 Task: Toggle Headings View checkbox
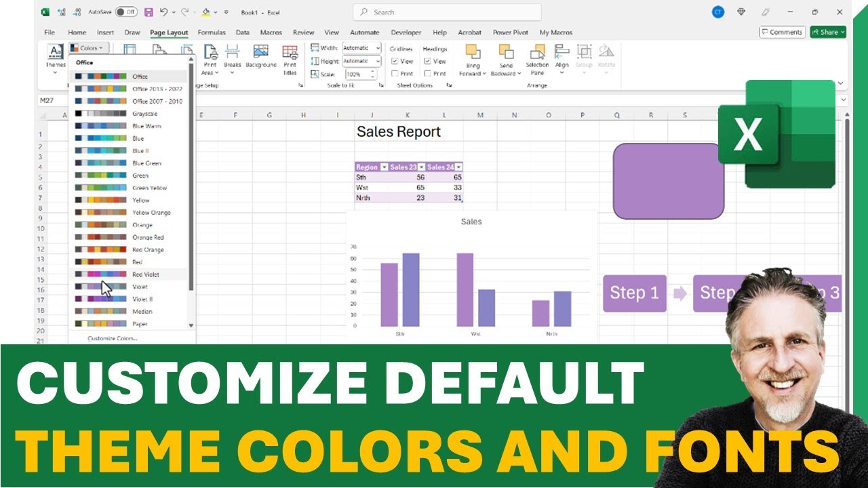pos(428,61)
